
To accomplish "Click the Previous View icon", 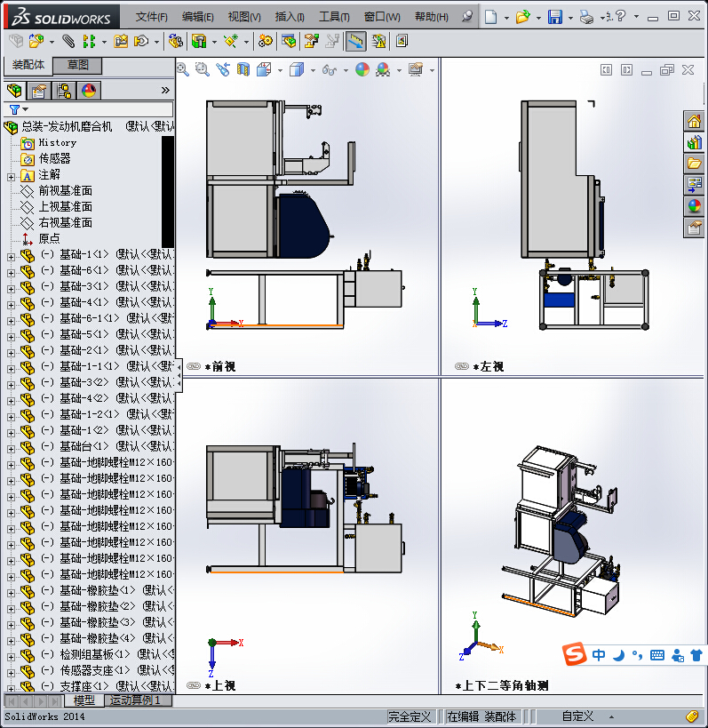I will 223,69.
